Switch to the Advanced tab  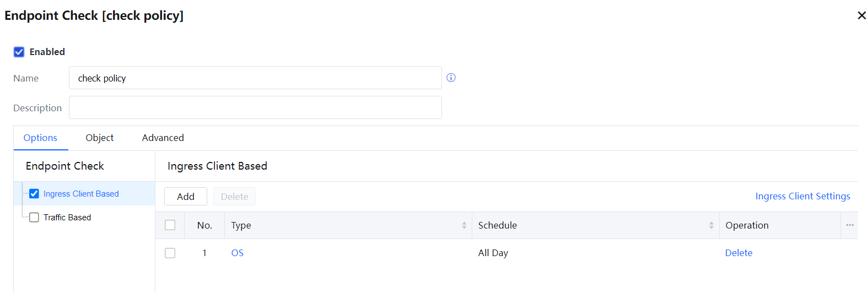(163, 138)
